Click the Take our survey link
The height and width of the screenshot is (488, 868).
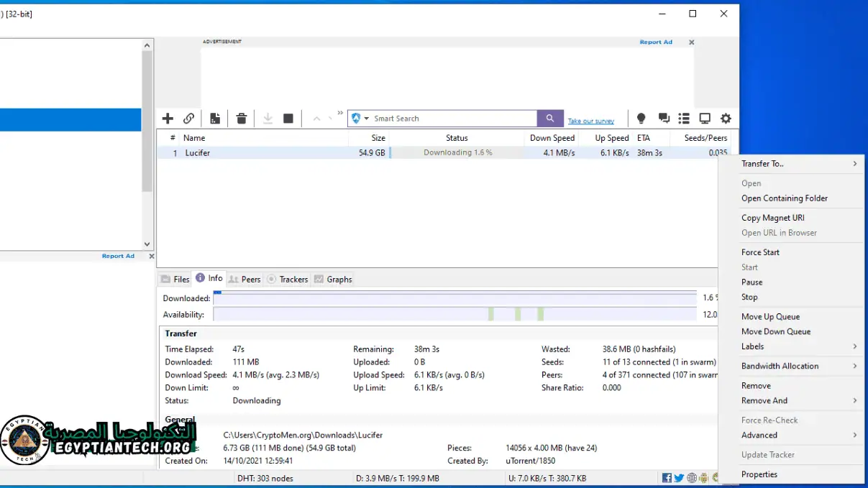click(x=590, y=120)
